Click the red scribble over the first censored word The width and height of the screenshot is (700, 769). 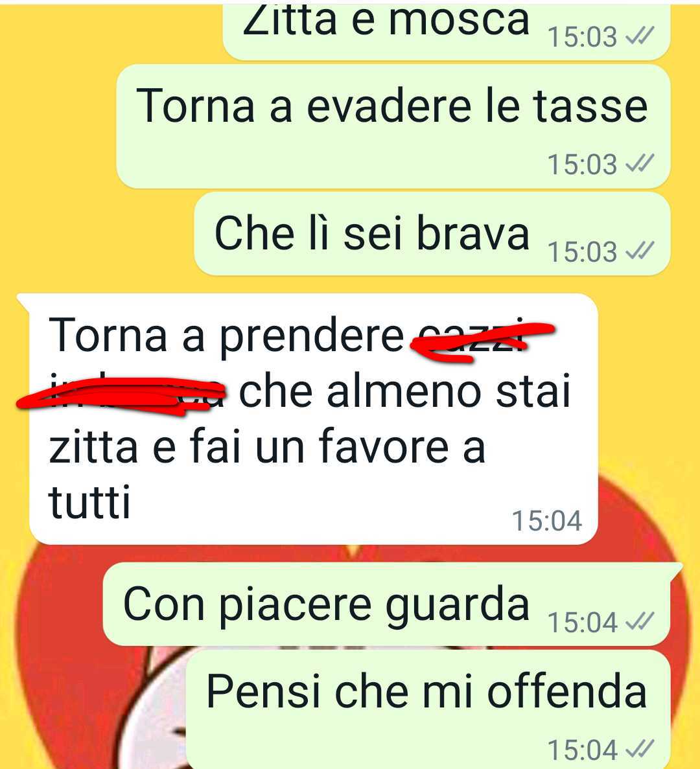coord(482,341)
